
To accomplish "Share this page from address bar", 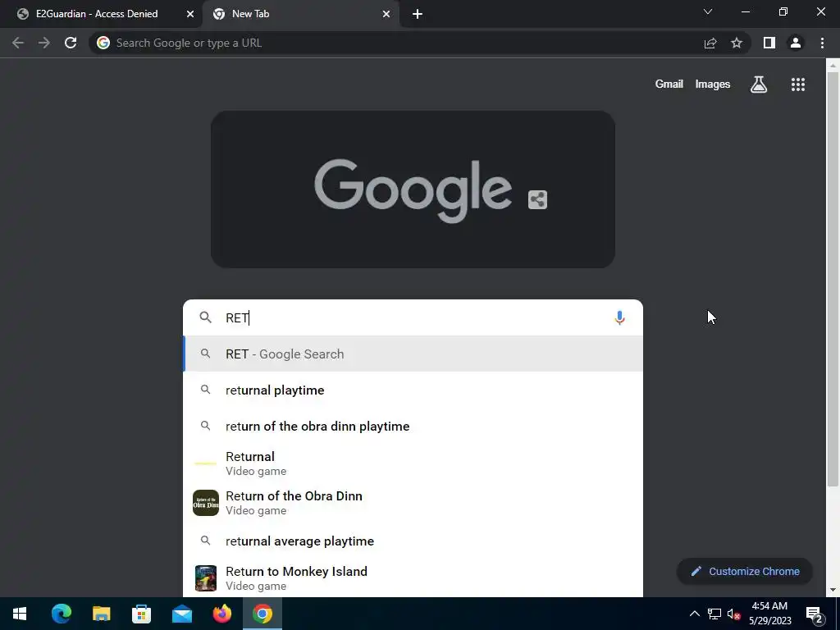I will point(710,43).
